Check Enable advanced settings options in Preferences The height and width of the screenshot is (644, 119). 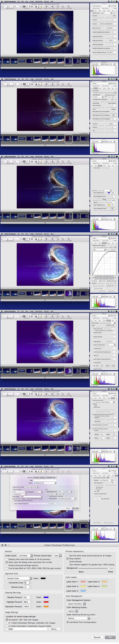click(x=7, y=565)
